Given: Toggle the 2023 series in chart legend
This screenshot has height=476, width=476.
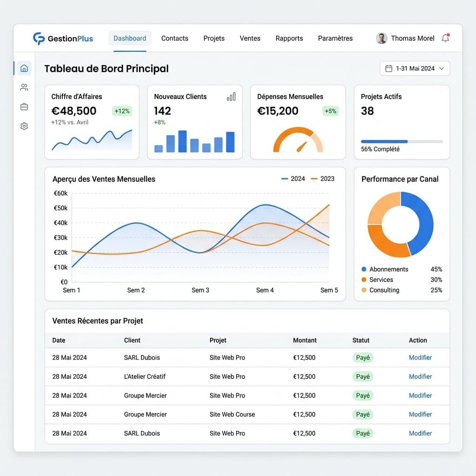Looking at the screenshot, I should (323, 179).
